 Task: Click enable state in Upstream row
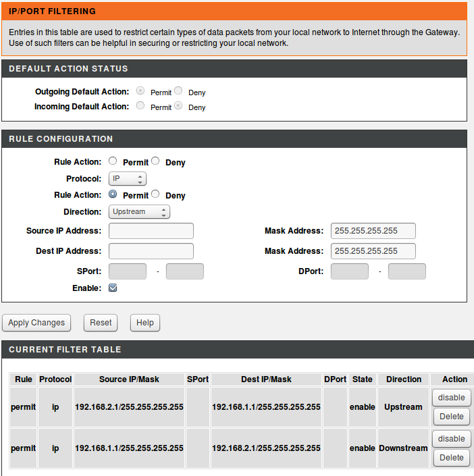[363, 407]
